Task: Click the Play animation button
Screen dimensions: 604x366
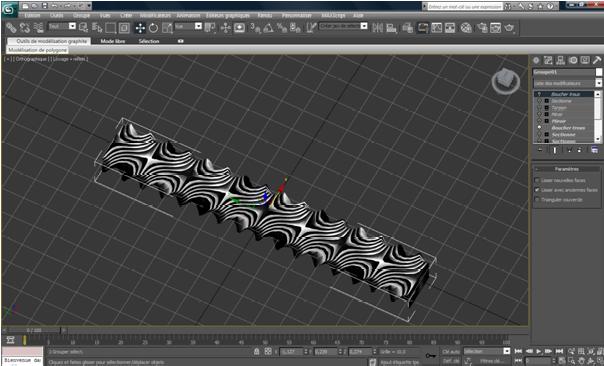Action: (x=539, y=351)
